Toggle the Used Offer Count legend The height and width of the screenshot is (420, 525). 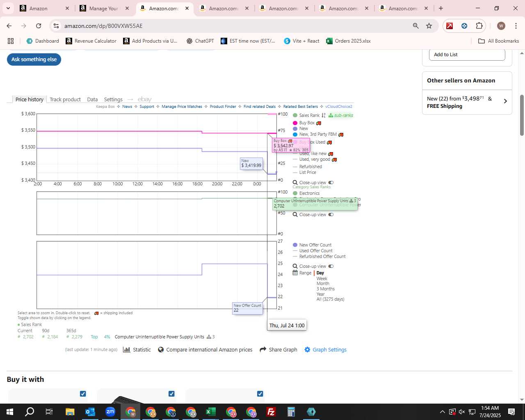313,251
